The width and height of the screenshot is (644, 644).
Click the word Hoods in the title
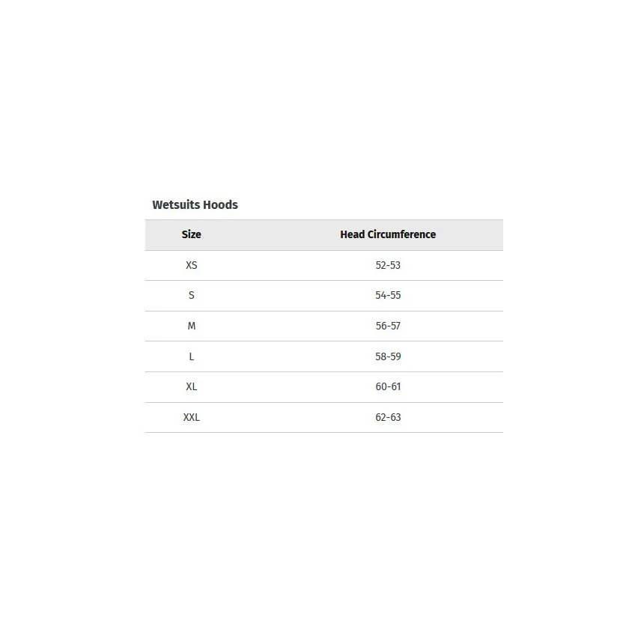[x=221, y=204]
